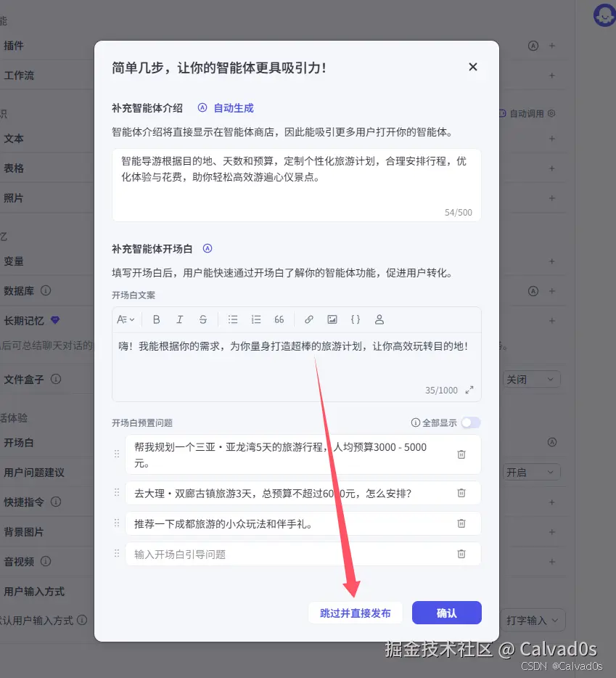Open the 开启 dropdown for 用户问题建议

pos(531,472)
